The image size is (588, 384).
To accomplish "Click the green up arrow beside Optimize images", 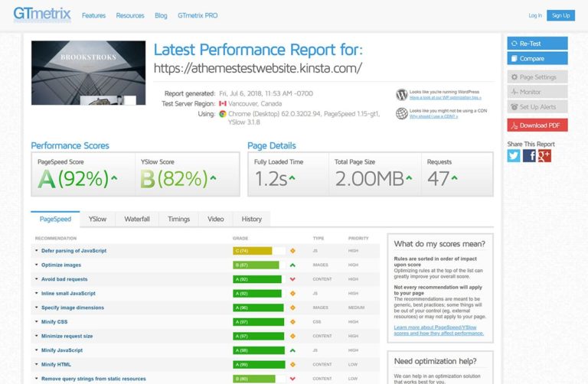I will [x=292, y=265].
